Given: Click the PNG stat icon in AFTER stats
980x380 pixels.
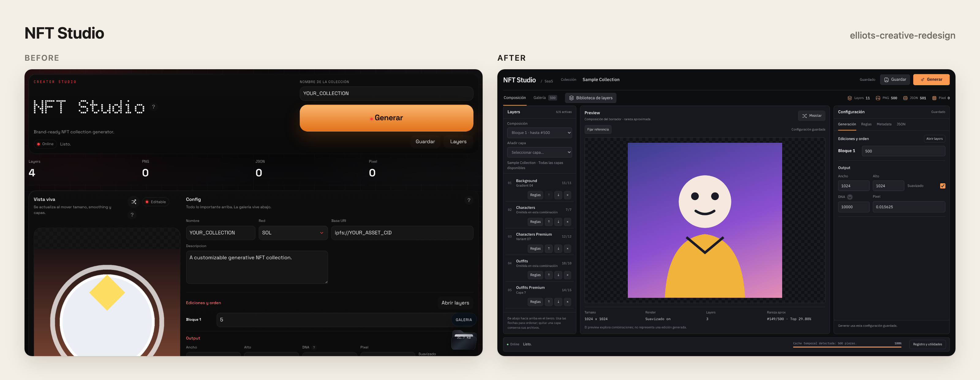Looking at the screenshot, I should point(878,98).
